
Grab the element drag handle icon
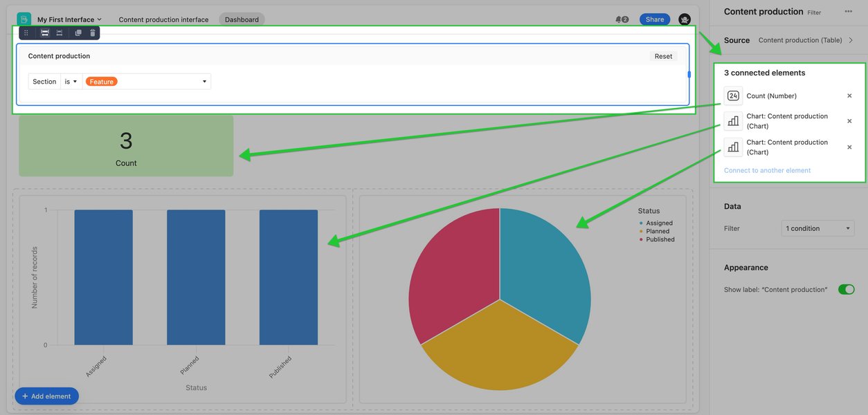tap(26, 33)
